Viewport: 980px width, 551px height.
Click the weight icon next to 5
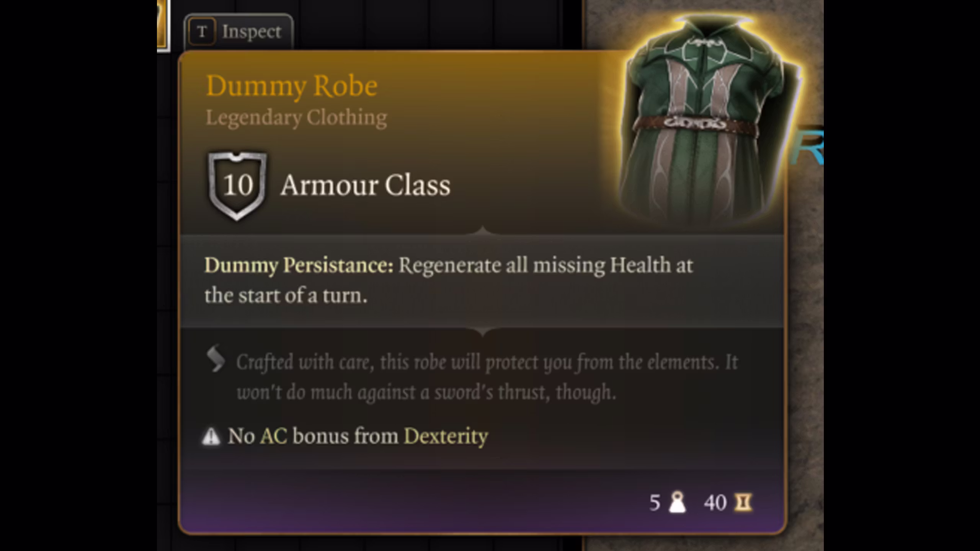click(677, 502)
